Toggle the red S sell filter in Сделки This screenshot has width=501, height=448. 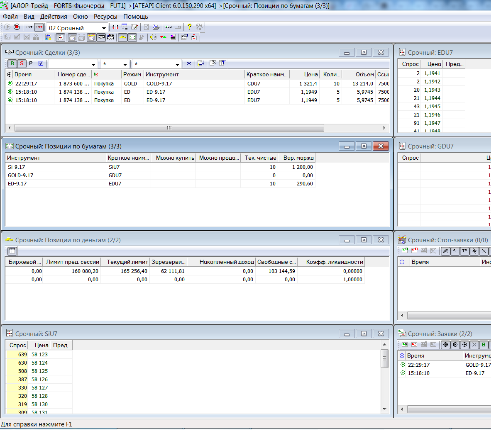click(22, 63)
